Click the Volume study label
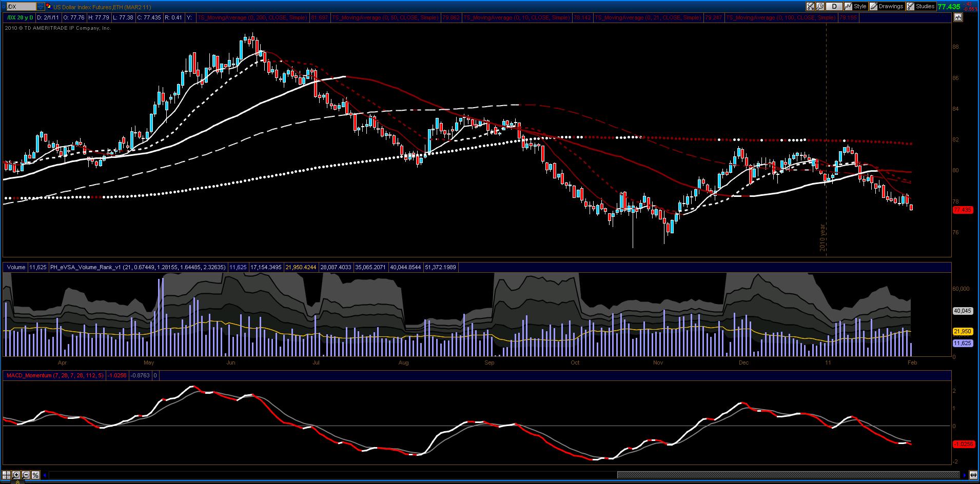 click(x=16, y=267)
